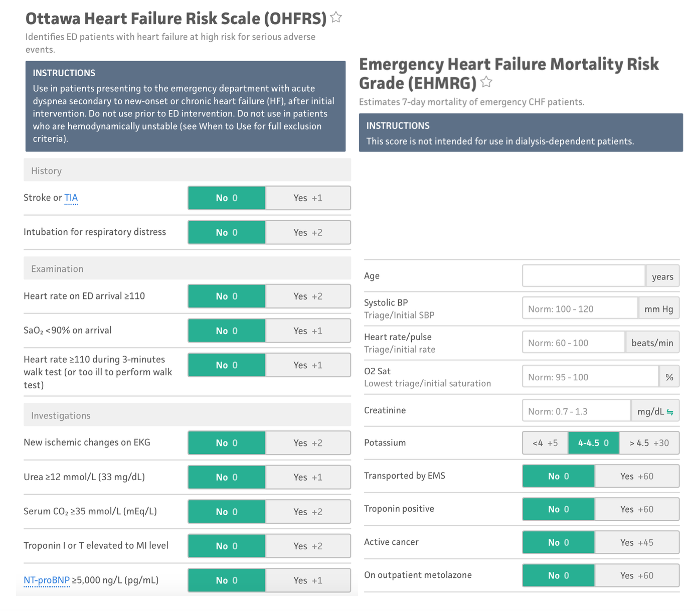The width and height of the screenshot is (700, 611).
Task: Pick potassium 4-4.5 option
Action: pos(593,443)
